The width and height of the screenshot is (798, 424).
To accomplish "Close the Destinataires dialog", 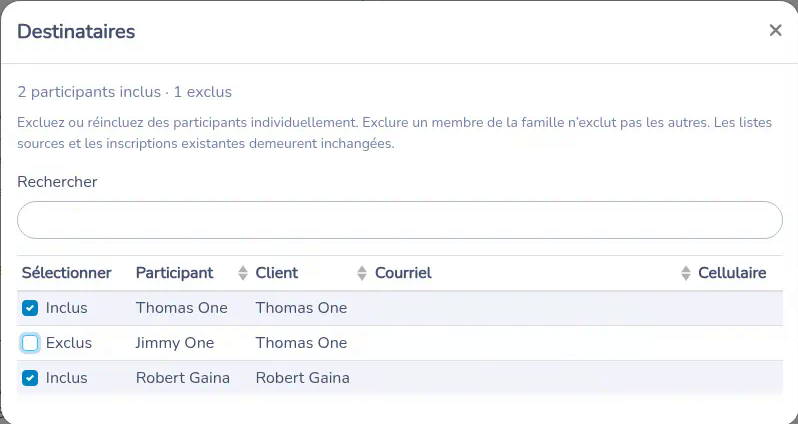I will (775, 31).
